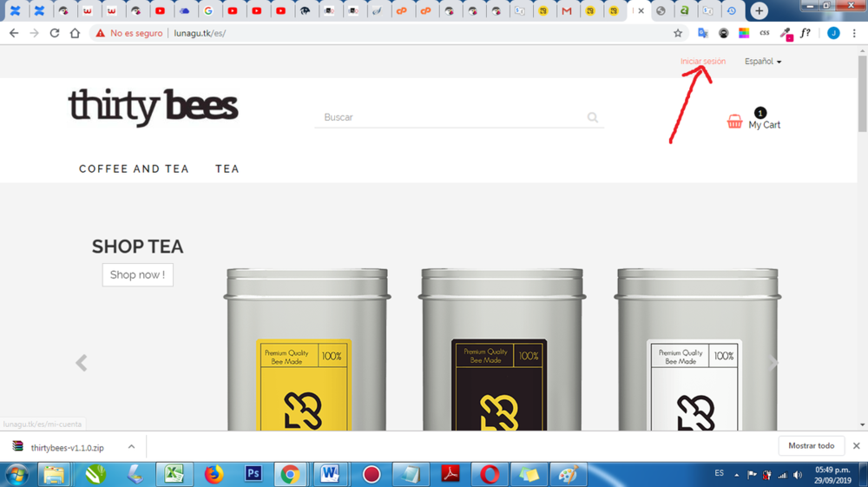Show previous slide with left arrow
Image resolution: width=868 pixels, height=487 pixels.
pos(81,363)
